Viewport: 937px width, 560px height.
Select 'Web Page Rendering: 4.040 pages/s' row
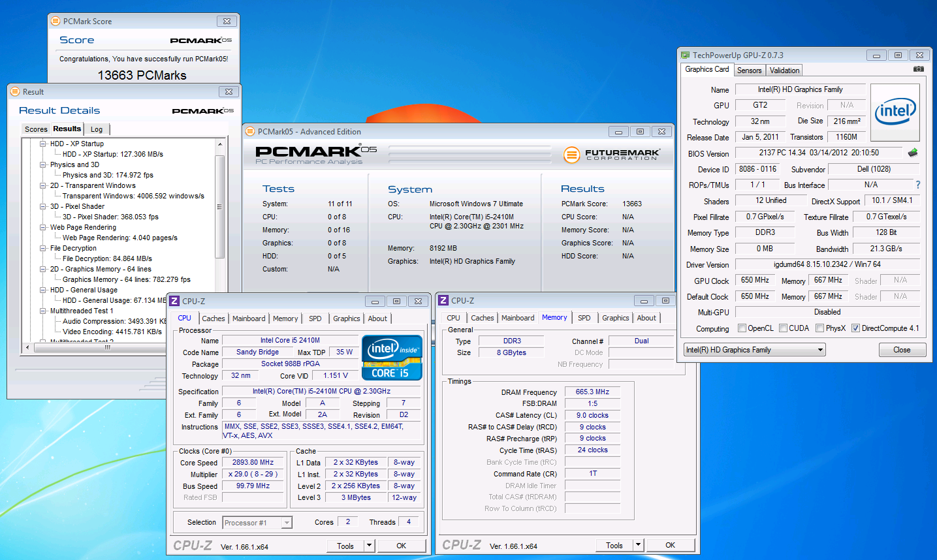click(x=120, y=238)
